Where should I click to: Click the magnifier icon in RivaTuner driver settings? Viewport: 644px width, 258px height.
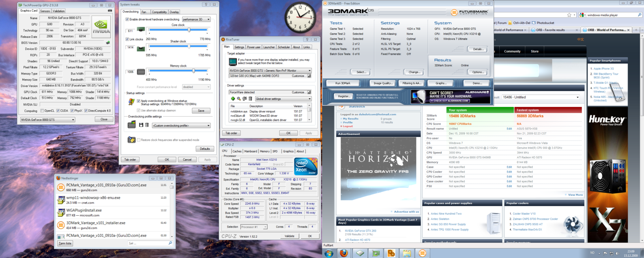point(238,99)
